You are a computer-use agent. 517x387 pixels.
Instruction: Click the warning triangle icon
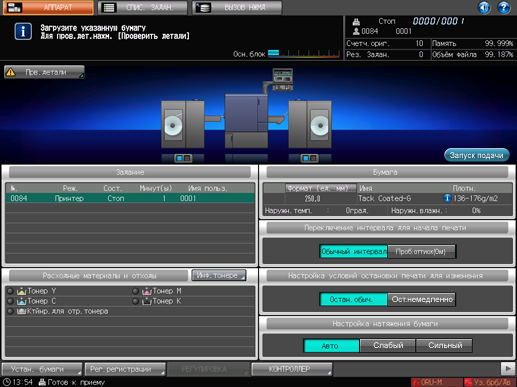pos(11,72)
